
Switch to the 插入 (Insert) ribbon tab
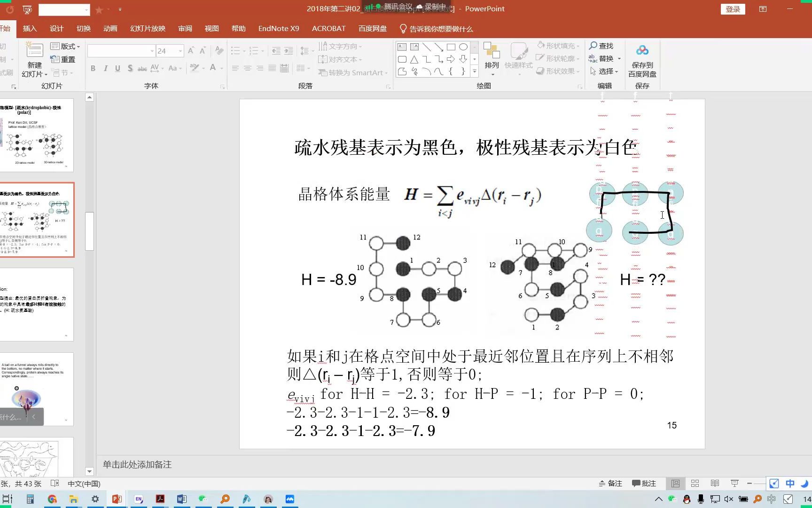(x=30, y=28)
